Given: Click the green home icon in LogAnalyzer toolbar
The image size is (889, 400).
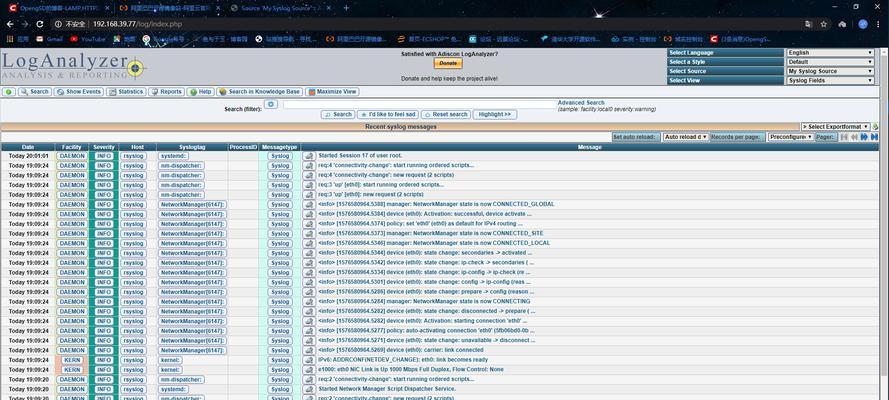Looking at the screenshot, I should pos(9,92).
